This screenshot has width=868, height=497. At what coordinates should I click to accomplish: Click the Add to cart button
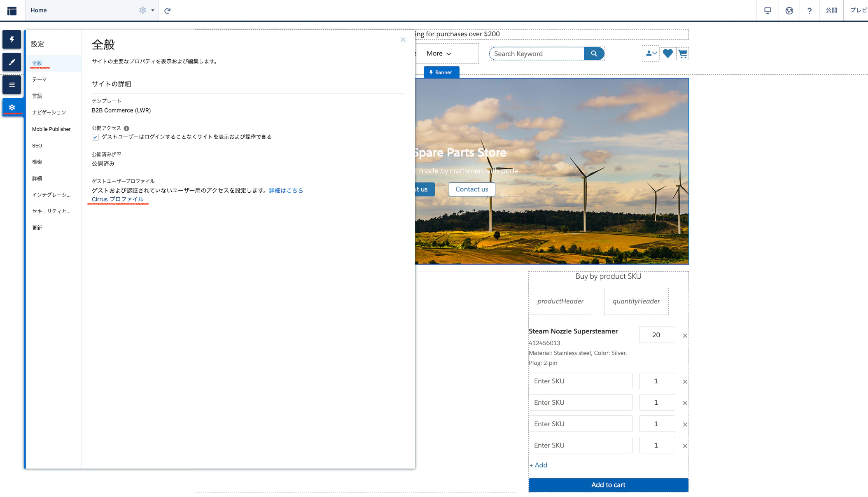coord(609,485)
